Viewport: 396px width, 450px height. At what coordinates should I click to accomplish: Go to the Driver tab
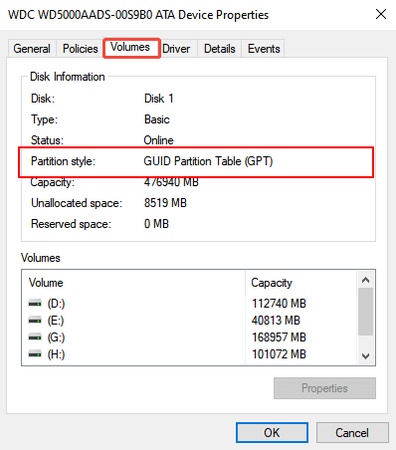(176, 49)
